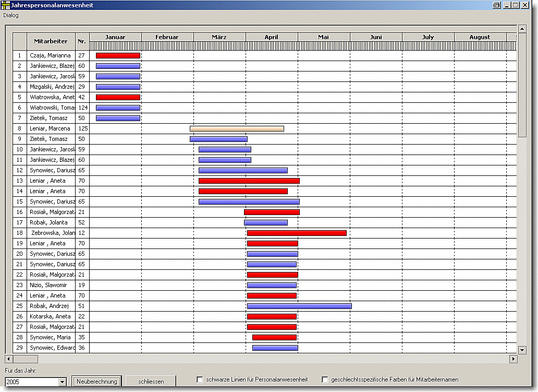Click the Für das Jahr label
The image size is (538, 392).
20,371
